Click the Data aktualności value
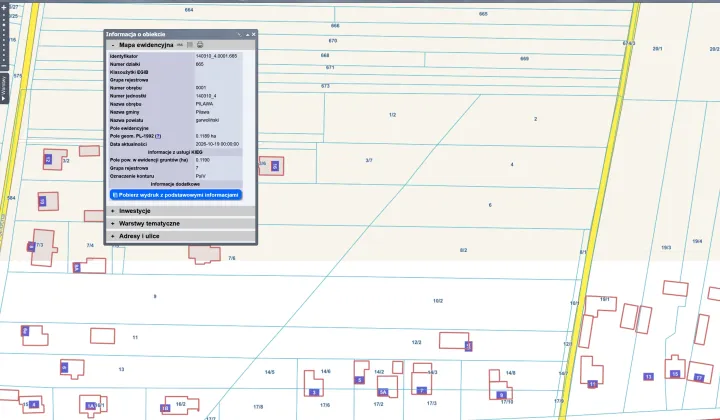 click(x=217, y=144)
